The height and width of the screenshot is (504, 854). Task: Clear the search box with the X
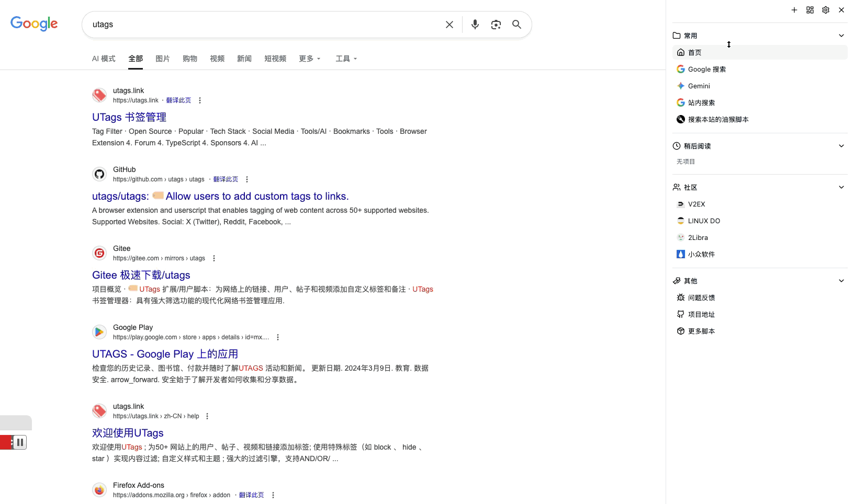[x=449, y=24]
